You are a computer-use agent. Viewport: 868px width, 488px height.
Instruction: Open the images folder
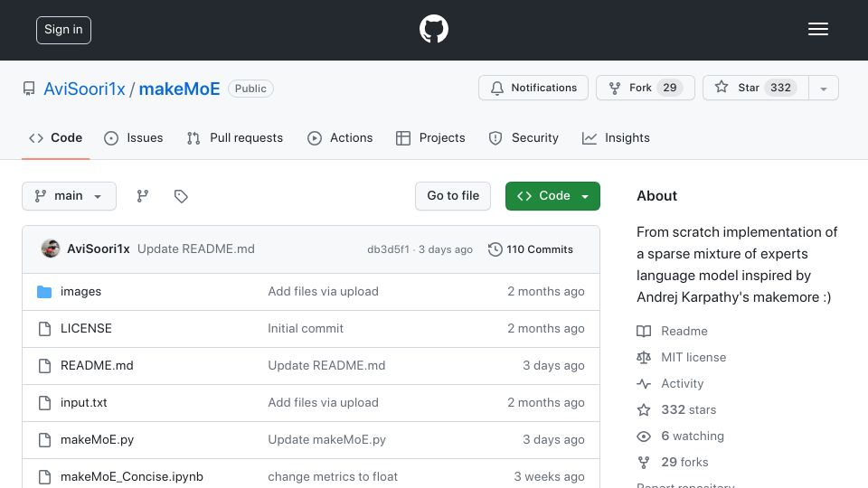[80, 292]
